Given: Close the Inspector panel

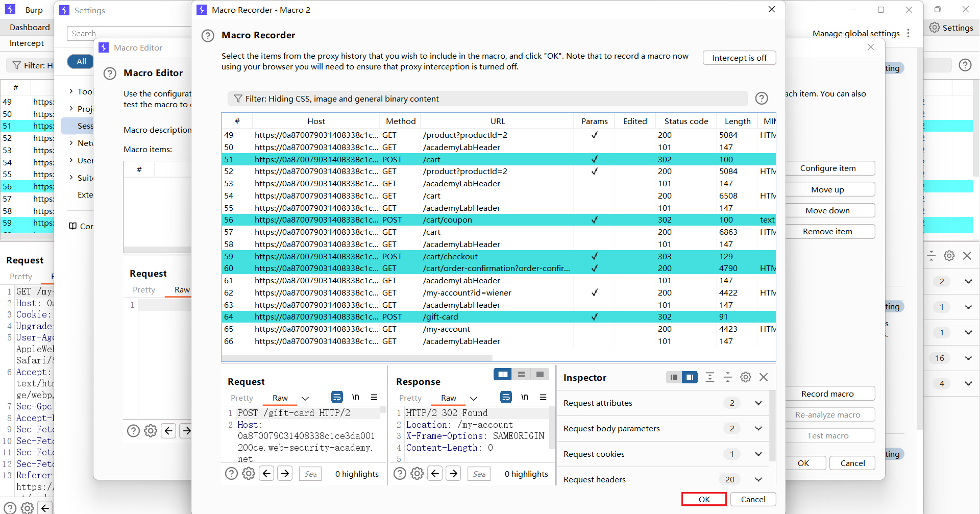Looking at the screenshot, I should (x=764, y=377).
